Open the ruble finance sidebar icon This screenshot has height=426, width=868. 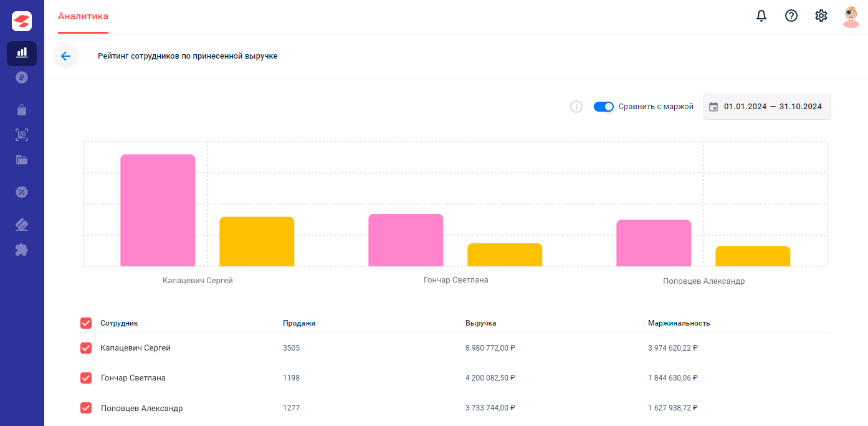coord(22,78)
